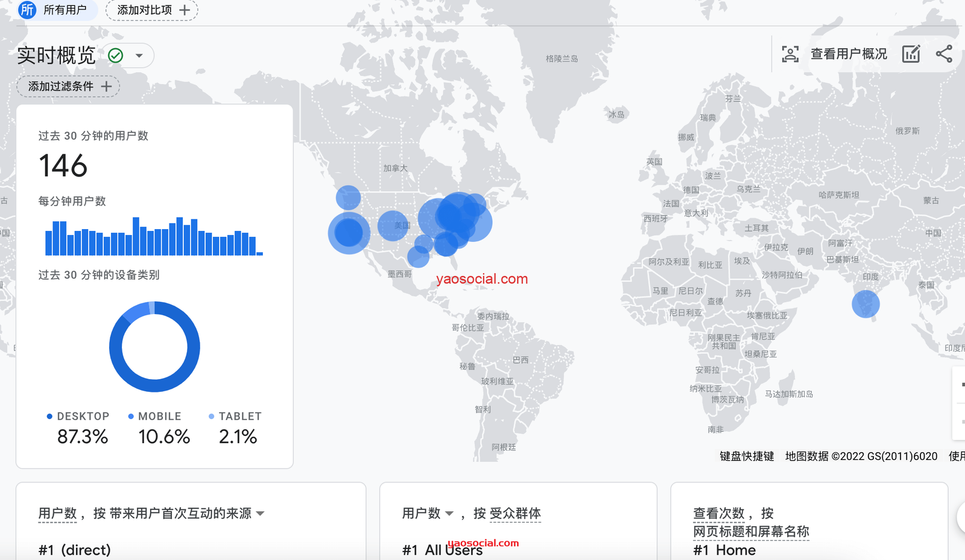The width and height of the screenshot is (965, 560).
Task: Click the green data status checkmark
Action: click(x=115, y=55)
